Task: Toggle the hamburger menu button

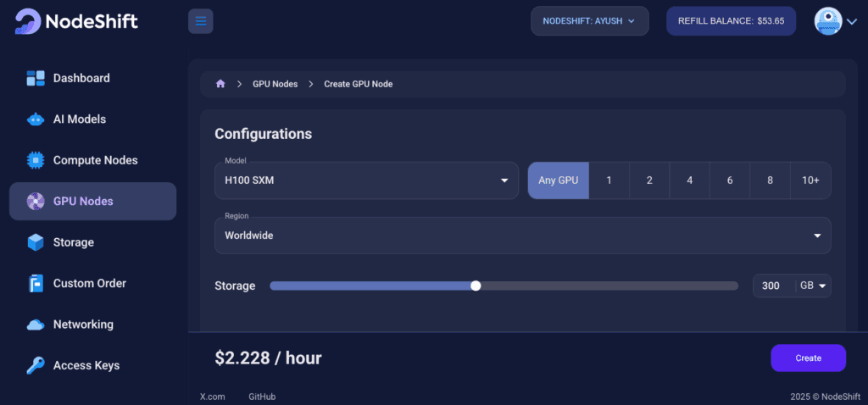Action: 200,21
